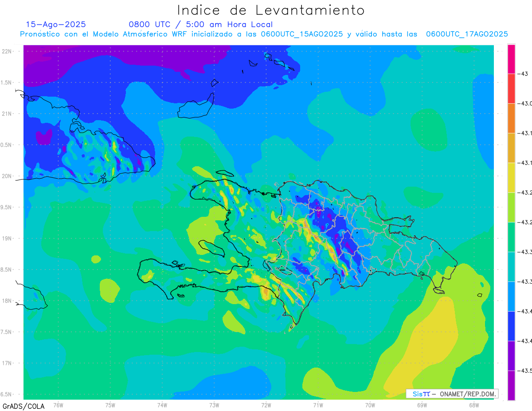The width and height of the screenshot is (532, 411).
Task: Choose the amber-gold swatch in the legend
Action: tap(511, 148)
